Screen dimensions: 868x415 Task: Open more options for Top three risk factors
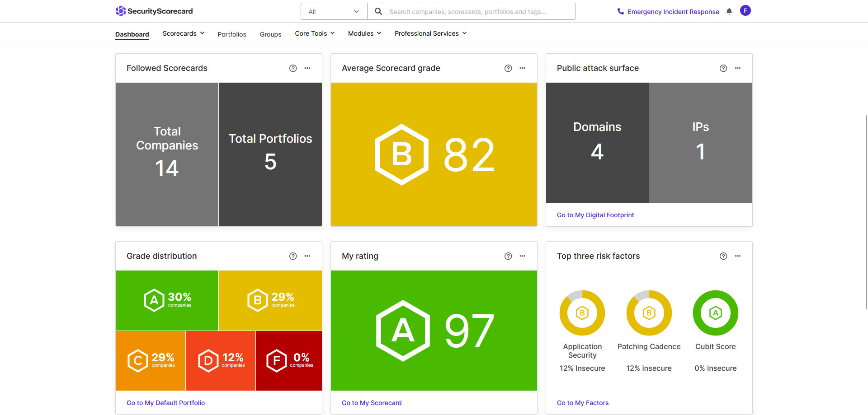coord(738,256)
